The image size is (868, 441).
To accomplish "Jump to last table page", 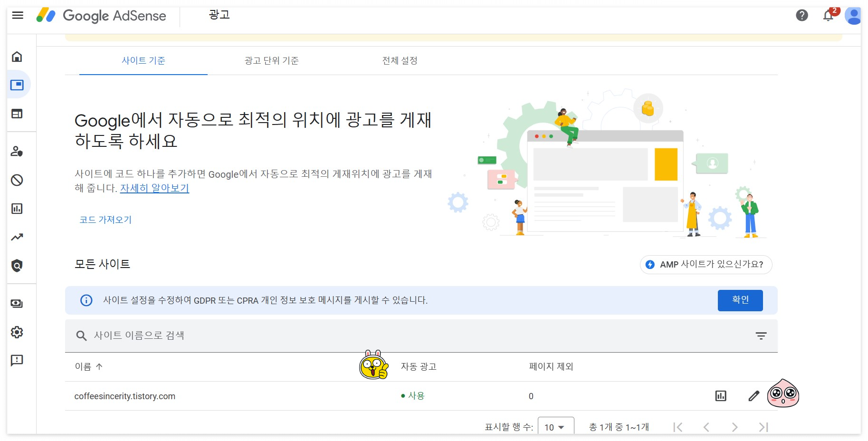I will tap(763, 427).
